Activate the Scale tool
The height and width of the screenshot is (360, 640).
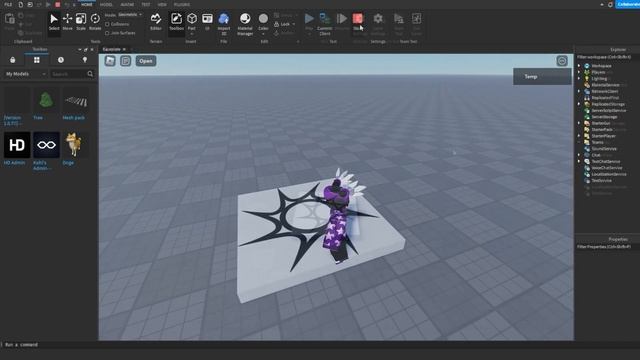pos(81,22)
